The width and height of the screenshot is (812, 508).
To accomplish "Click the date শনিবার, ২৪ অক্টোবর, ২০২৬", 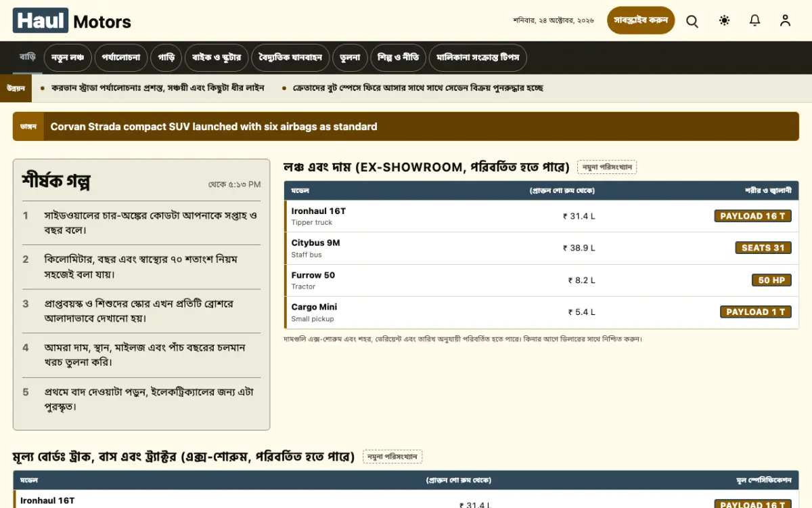I will [554, 21].
